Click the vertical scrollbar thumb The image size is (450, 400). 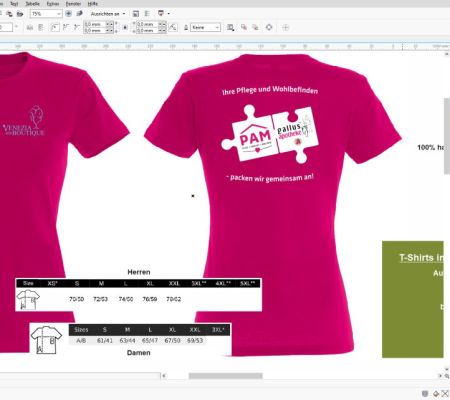447,136
